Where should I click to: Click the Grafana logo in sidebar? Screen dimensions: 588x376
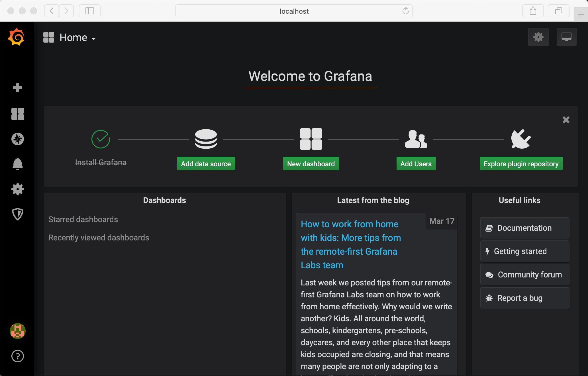pyautogui.click(x=16, y=37)
